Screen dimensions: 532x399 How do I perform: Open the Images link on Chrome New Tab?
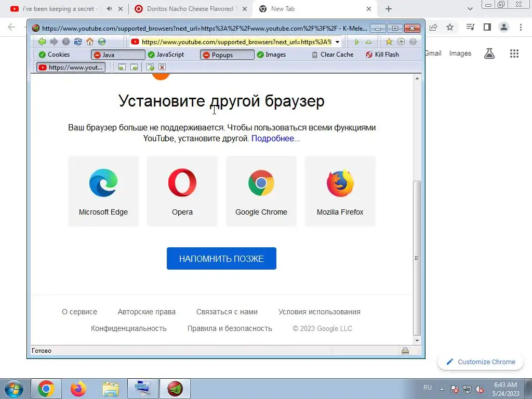pyautogui.click(x=460, y=54)
